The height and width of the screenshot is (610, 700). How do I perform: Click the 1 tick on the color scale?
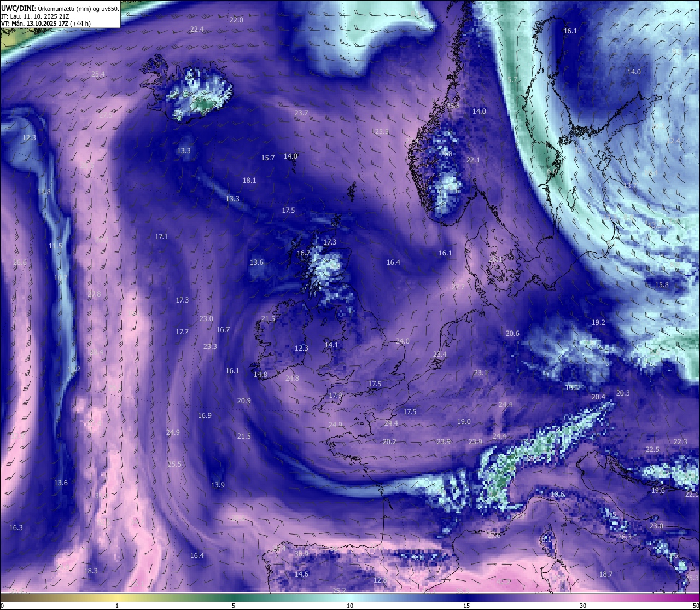117,606
